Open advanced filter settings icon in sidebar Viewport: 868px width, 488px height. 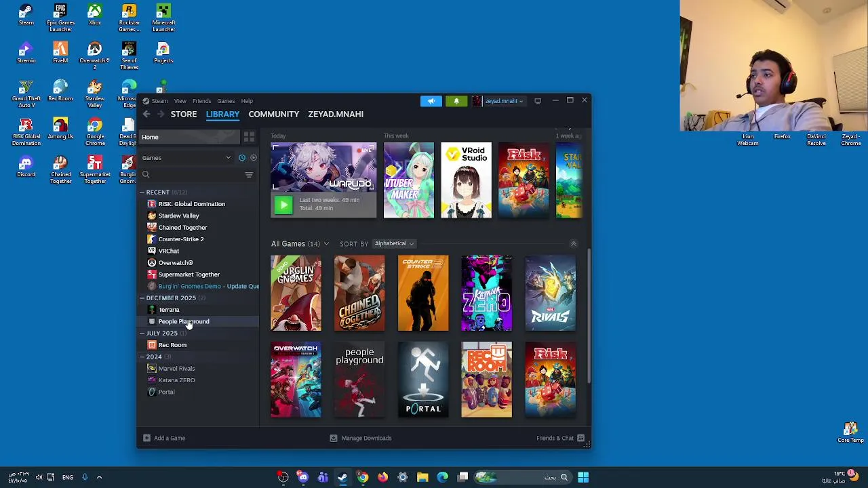coord(249,175)
